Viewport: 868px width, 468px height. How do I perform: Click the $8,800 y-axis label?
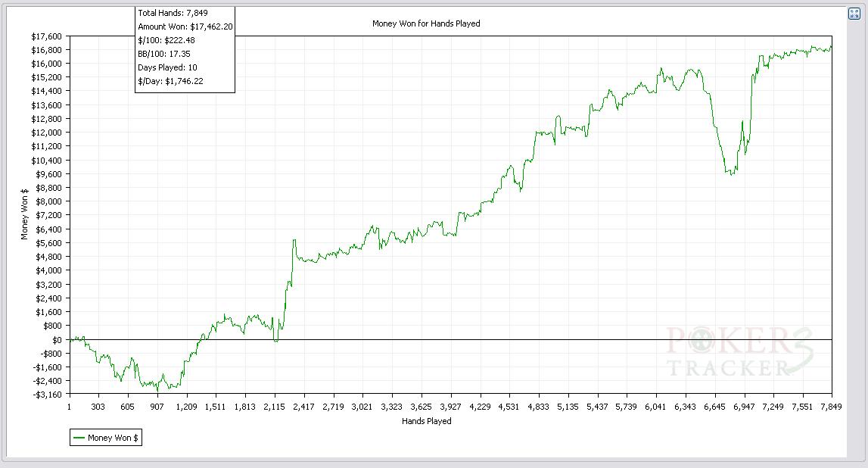pos(49,188)
